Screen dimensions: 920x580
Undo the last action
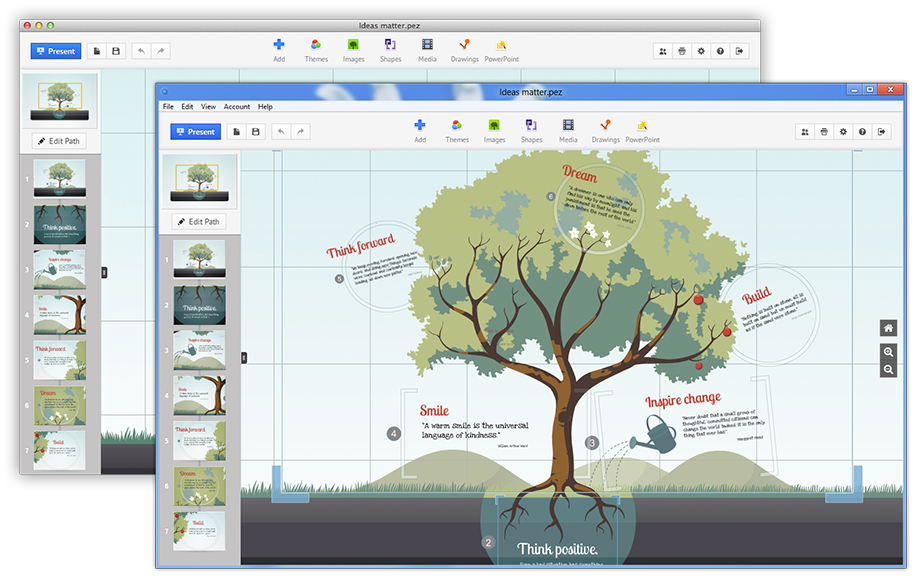(x=284, y=131)
